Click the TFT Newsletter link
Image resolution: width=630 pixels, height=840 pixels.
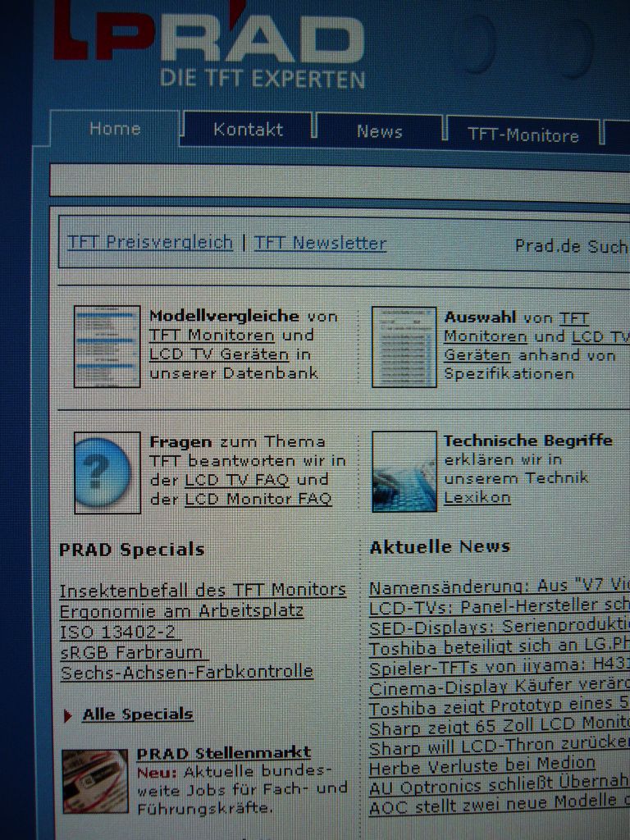[320, 243]
